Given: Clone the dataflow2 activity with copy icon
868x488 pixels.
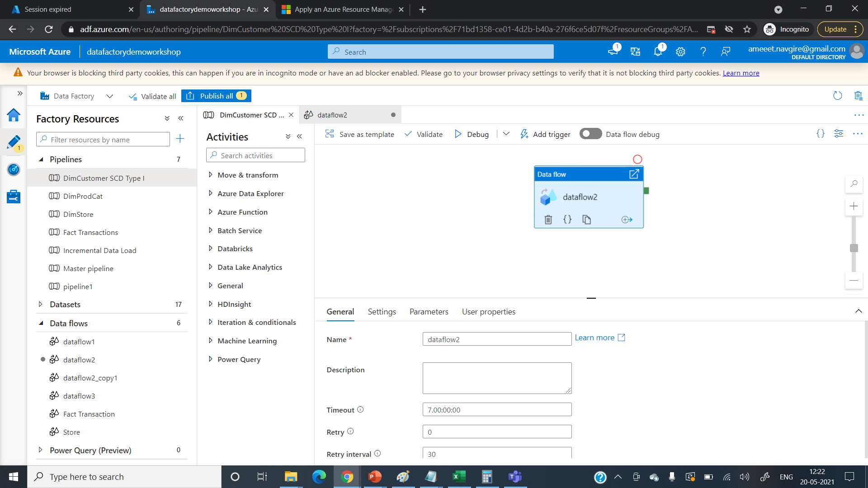Looking at the screenshot, I should click(586, 220).
